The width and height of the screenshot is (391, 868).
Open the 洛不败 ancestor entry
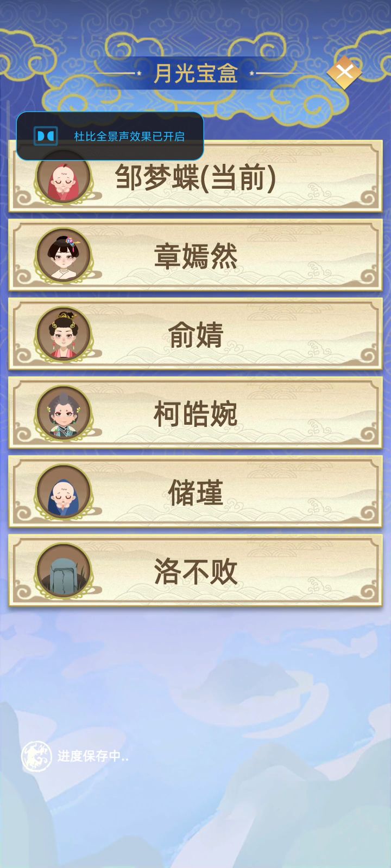coord(195,571)
